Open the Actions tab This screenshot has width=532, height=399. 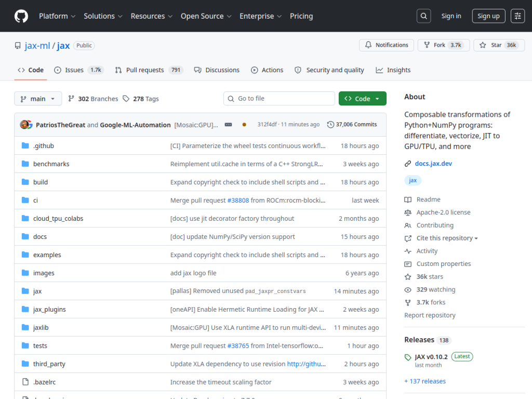pos(267,70)
